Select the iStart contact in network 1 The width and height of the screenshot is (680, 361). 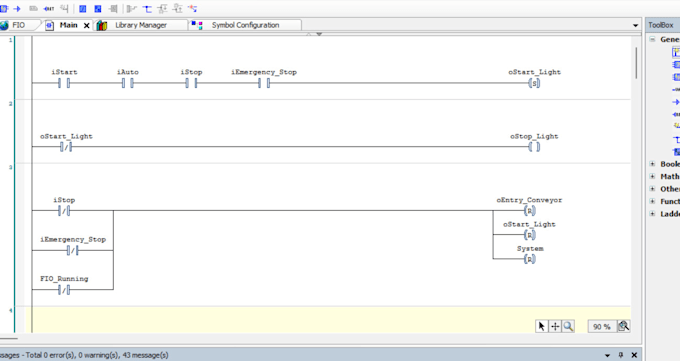coord(64,83)
